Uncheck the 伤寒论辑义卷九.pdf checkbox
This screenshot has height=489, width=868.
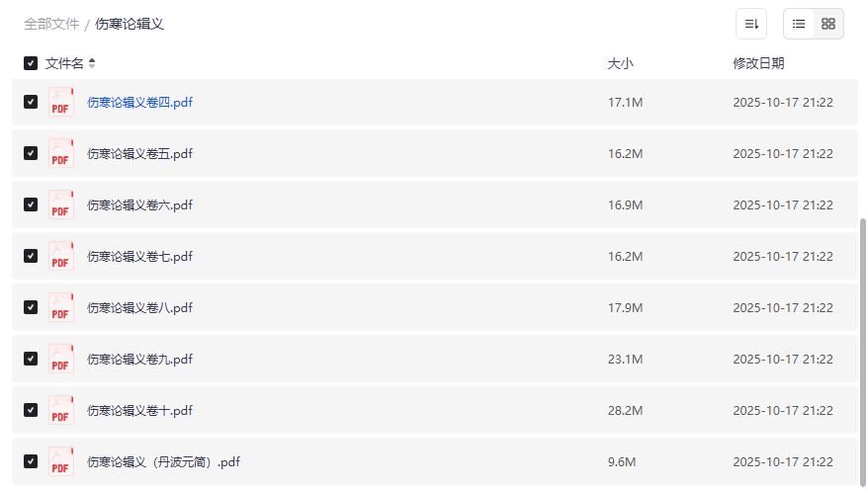coord(31,359)
